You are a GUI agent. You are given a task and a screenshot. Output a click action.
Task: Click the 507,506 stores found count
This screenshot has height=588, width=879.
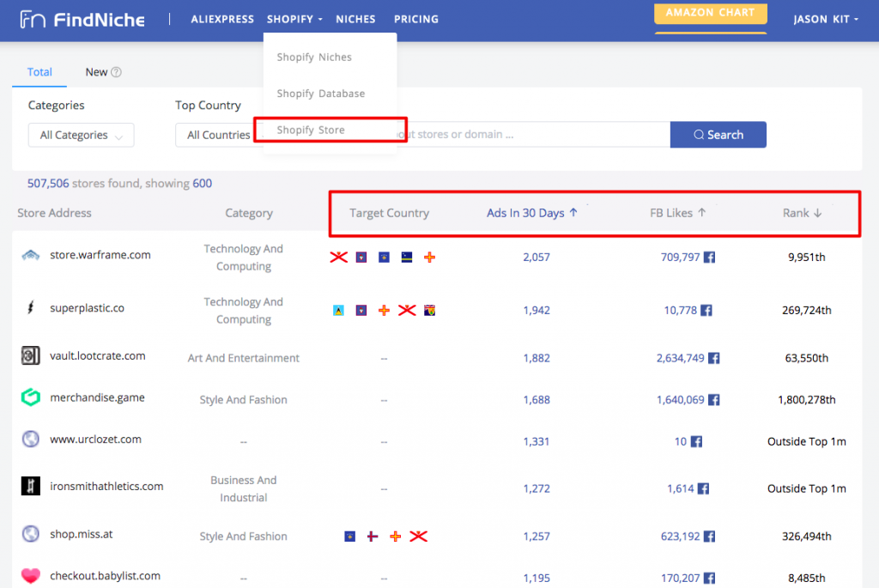48,184
